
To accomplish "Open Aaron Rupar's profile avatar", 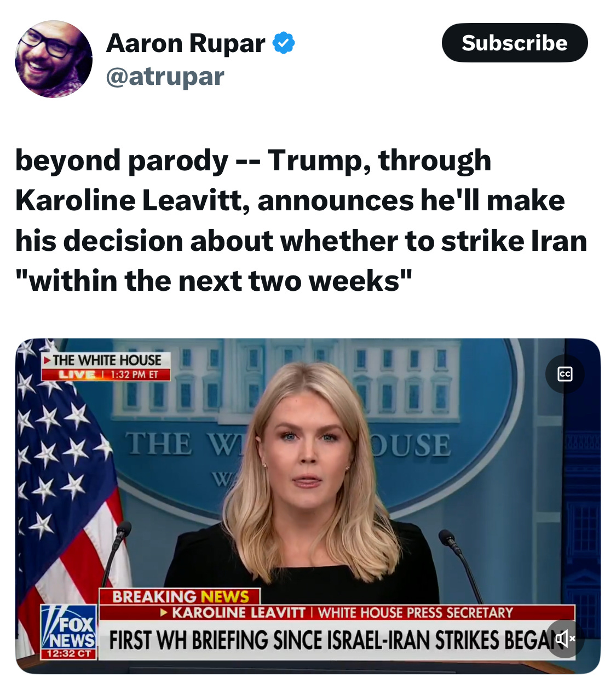I will 54,59.
